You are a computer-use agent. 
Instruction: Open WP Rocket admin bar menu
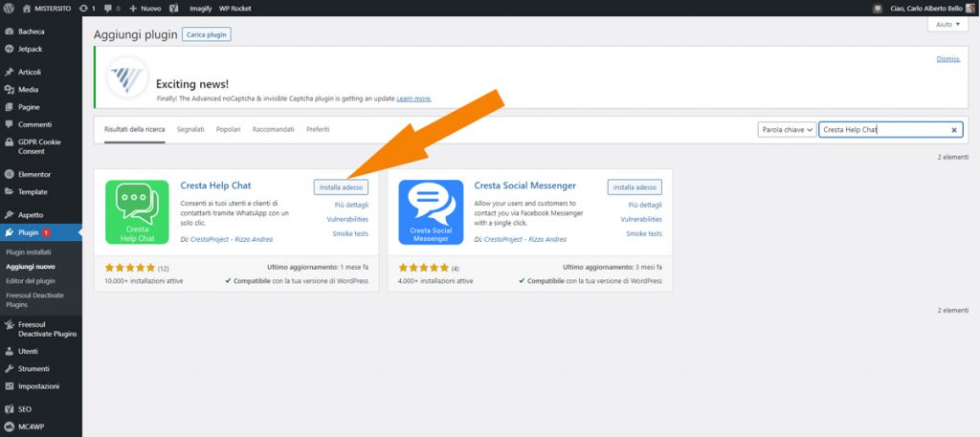pyautogui.click(x=235, y=9)
